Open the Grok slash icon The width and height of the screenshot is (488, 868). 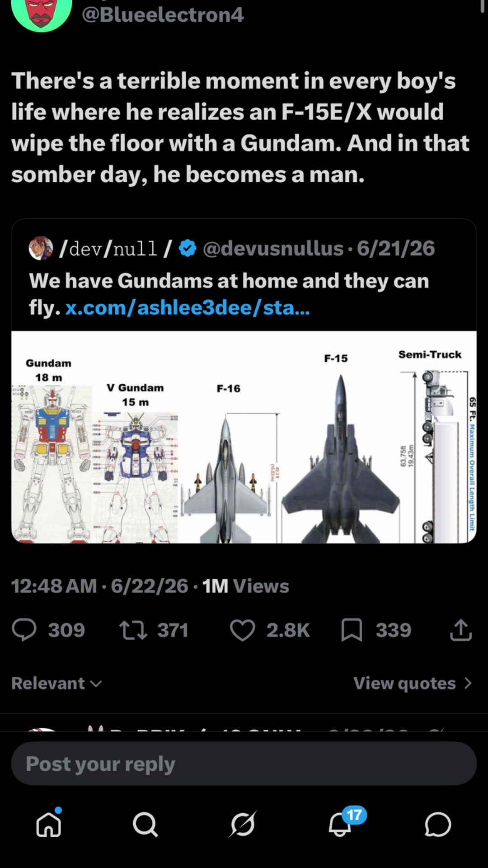coord(243,825)
